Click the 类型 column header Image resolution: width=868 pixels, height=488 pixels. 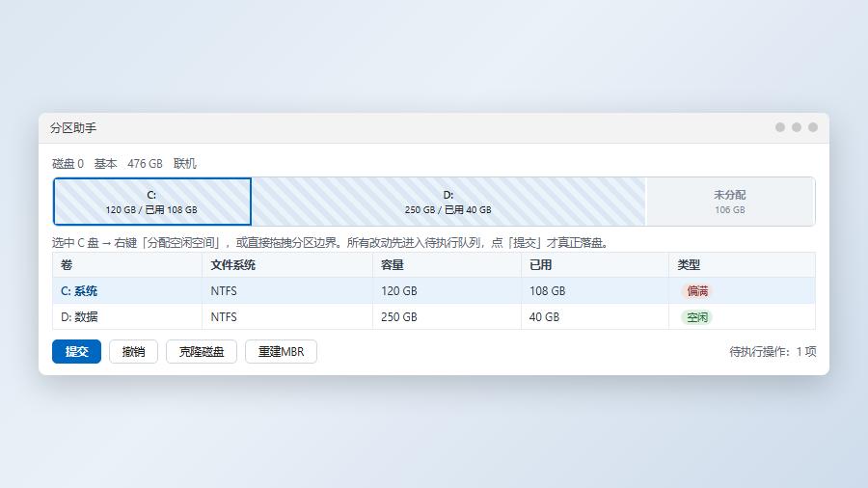(743, 265)
